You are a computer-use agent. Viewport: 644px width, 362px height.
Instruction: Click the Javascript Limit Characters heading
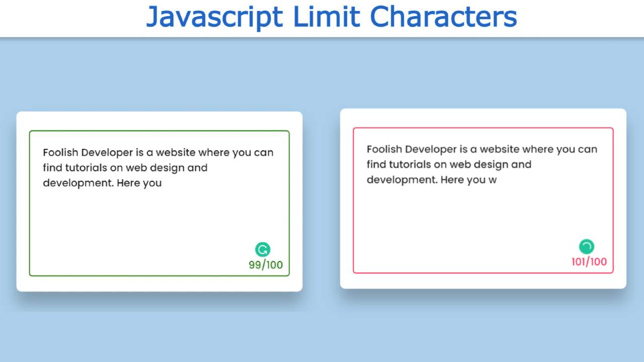332,17
